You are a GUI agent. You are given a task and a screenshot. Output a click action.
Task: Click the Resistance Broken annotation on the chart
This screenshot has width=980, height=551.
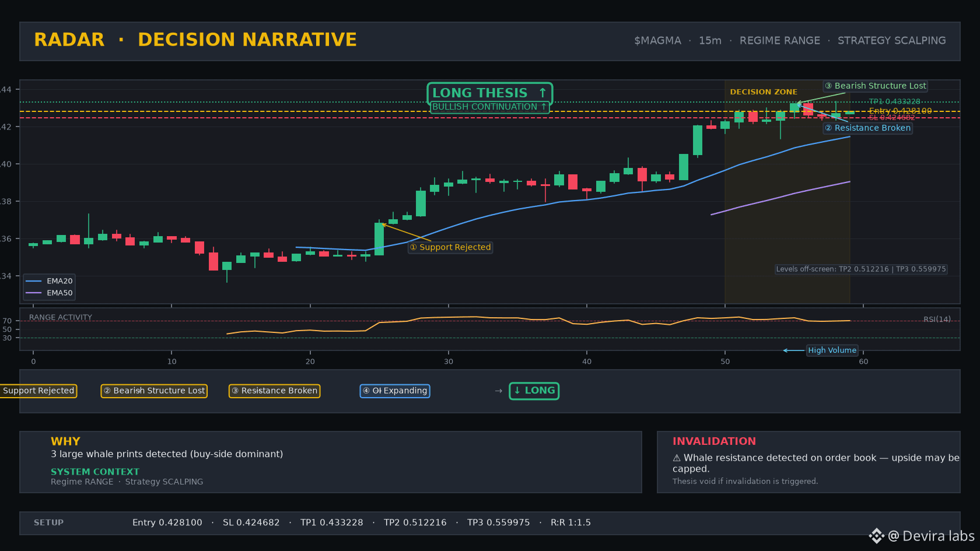867,128
